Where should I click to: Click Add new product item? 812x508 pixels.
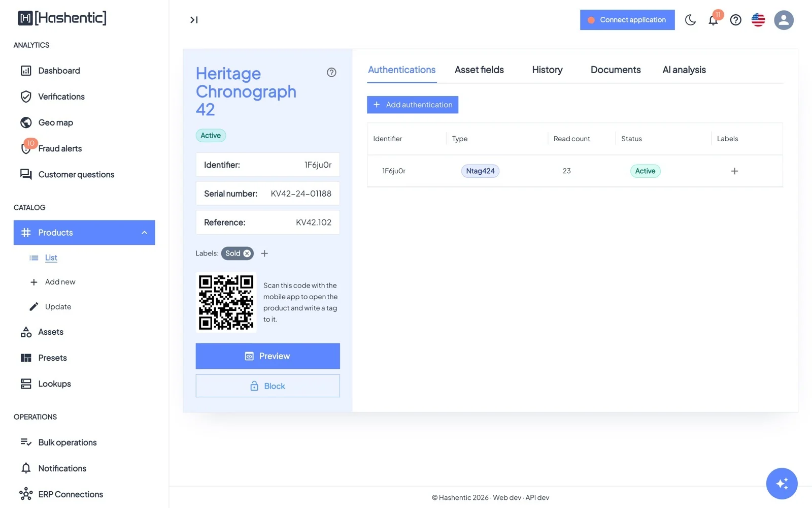click(60, 282)
